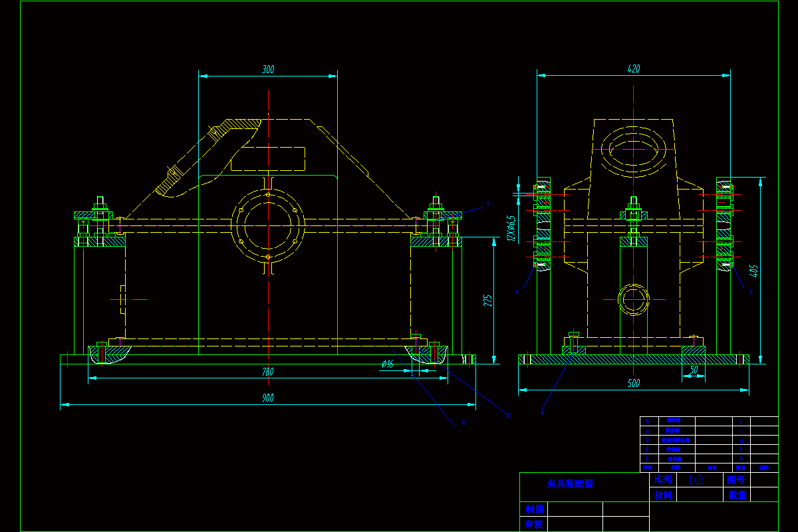
Task: Click the empty cell next to '审核'
Action: tap(576, 524)
